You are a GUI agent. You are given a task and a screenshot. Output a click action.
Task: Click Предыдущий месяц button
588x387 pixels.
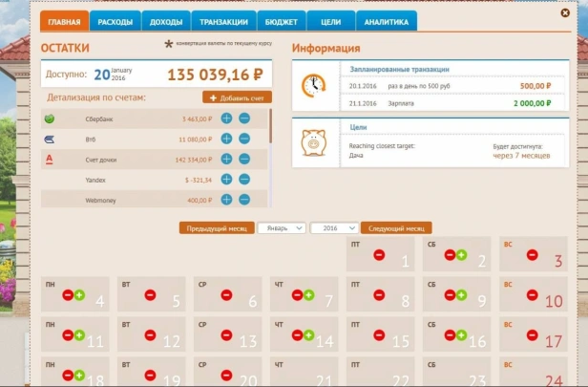pyautogui.click(x=217, y=228)
